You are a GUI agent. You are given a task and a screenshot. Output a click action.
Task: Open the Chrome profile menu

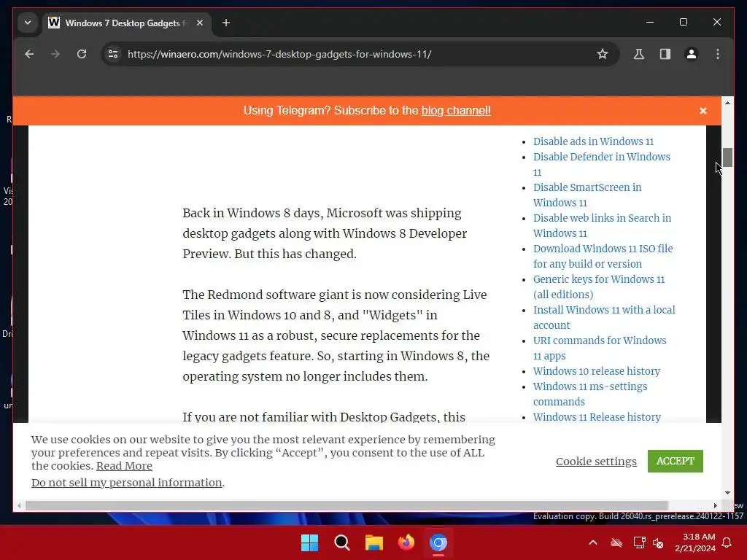coord(692,54)
